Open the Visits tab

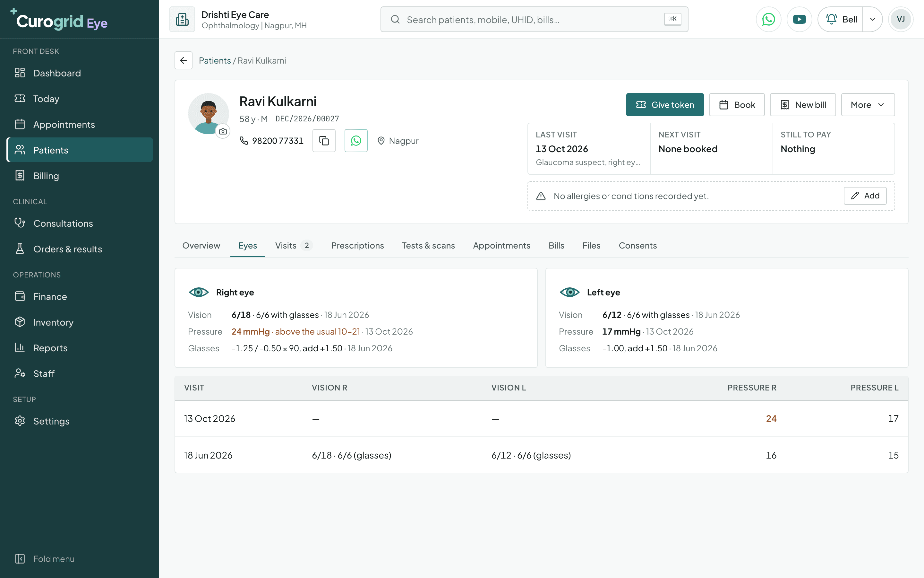294,245
